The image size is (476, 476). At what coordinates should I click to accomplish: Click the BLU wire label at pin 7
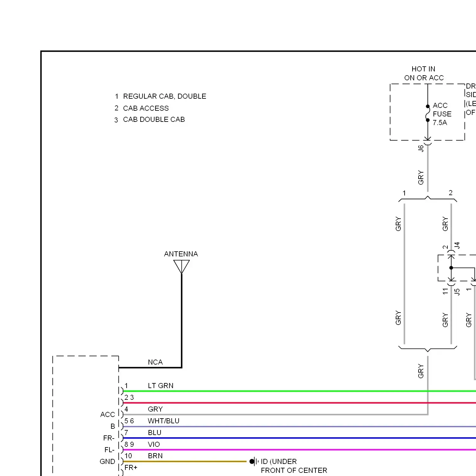[155, 433]
